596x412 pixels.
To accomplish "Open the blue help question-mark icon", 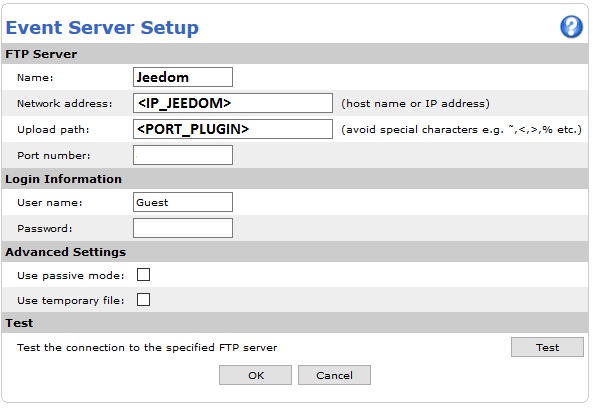I will click(571, 27).
